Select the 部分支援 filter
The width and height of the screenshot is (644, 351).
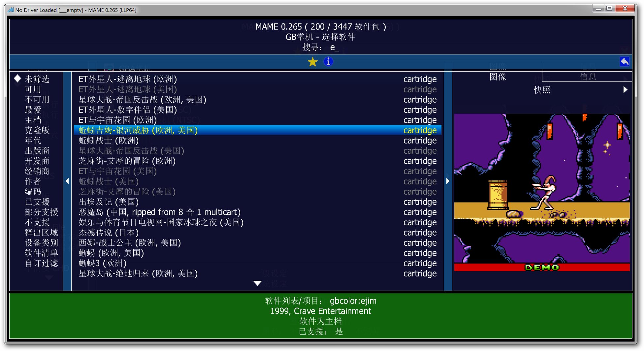coord(41,212)
